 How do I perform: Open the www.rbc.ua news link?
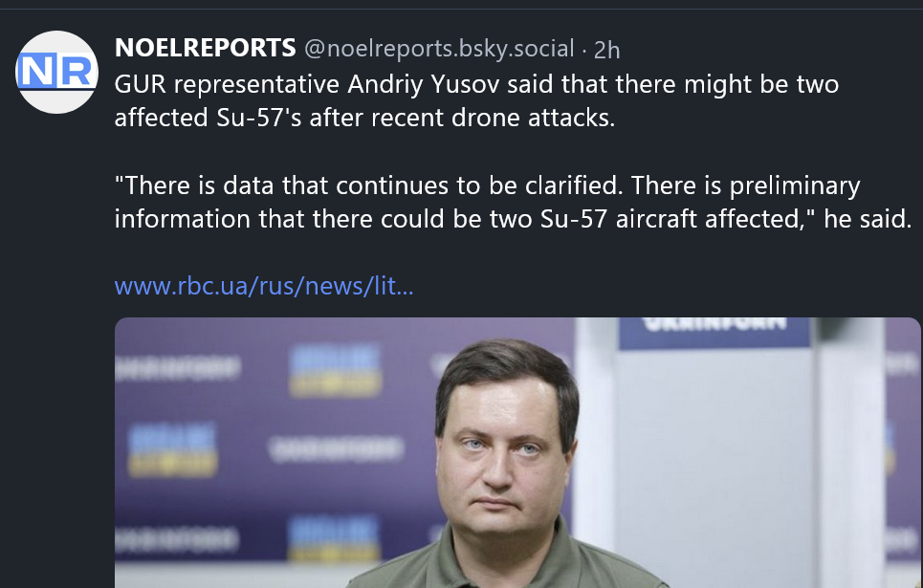point(263,286)
